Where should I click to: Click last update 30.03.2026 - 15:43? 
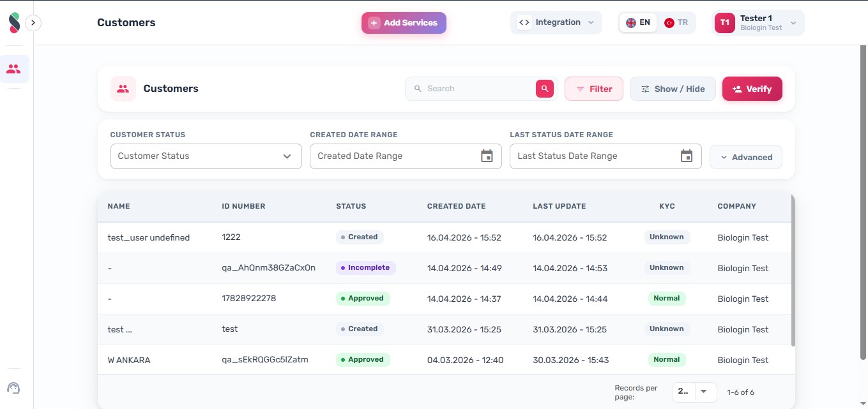pos(570,360)
